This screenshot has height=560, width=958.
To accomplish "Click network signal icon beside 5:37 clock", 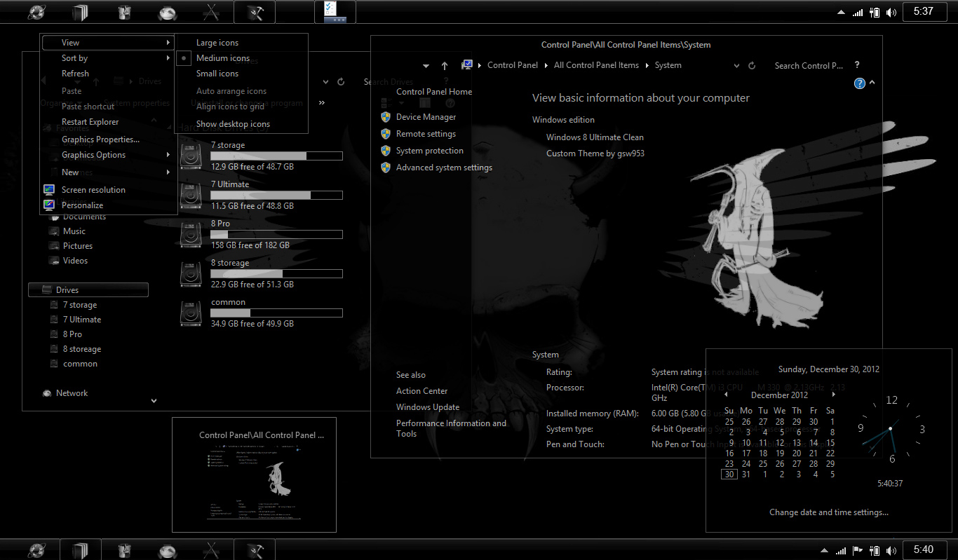I will click(x=858, y=12).
